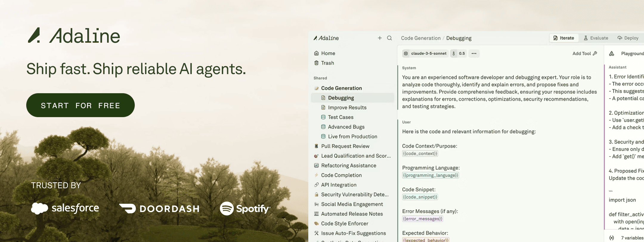Click the Salesforce logo
The width and height of the screenshot is (644, 242).
65,208
